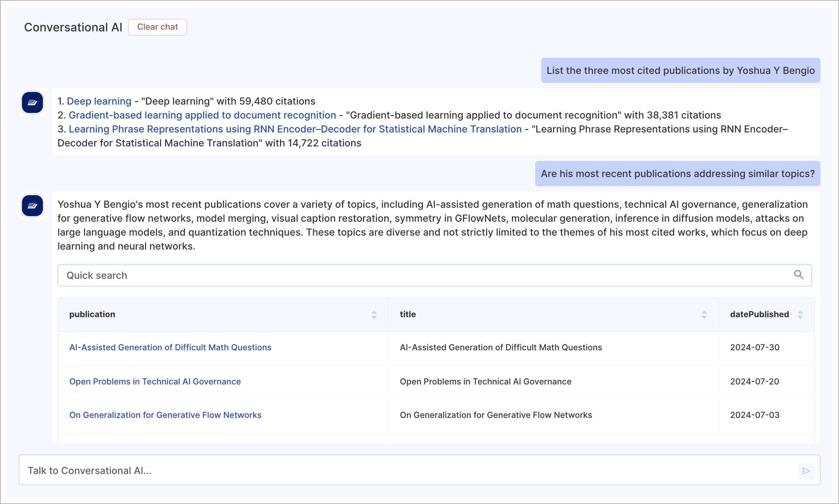Focus the Quick search input field
The width and height of the screenshot is (839, 504).
click(x=418, y=275)
